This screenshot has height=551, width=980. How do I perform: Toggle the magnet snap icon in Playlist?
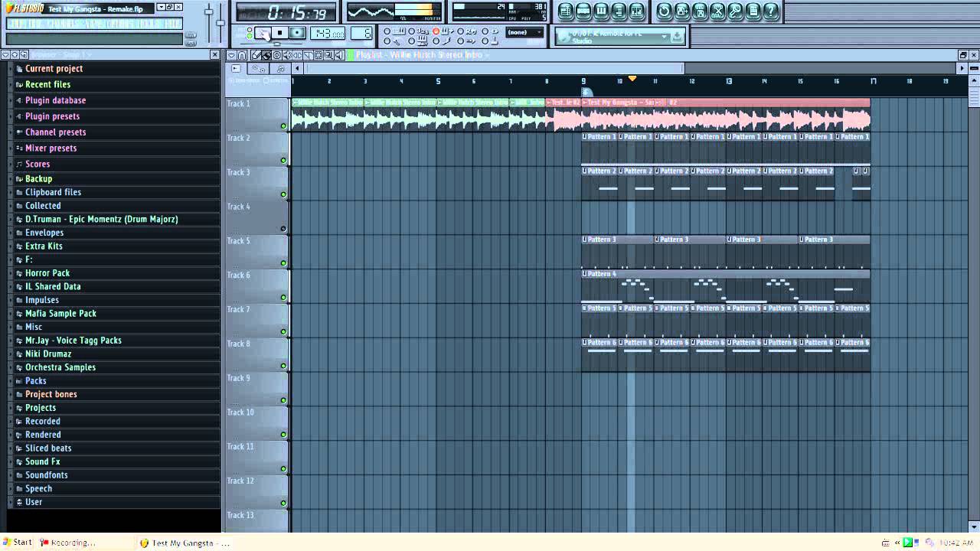click(x=242, y=55)
